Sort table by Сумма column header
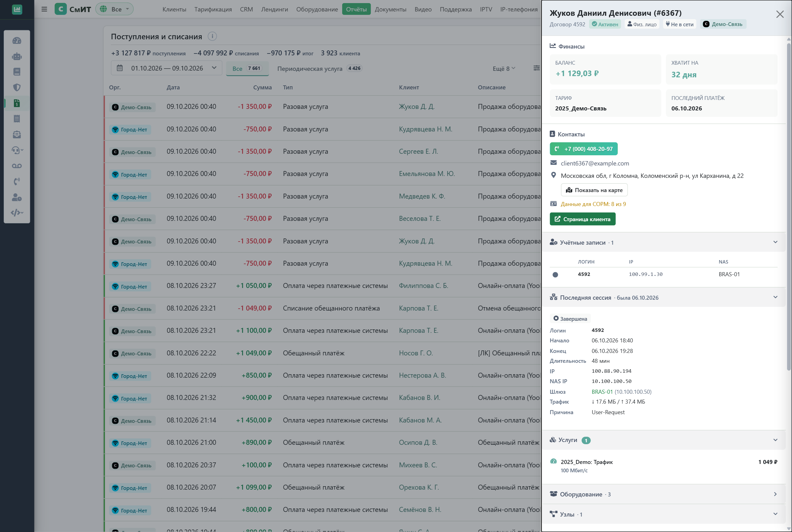The width and height of the screenshot is (792, 532). 262,87
